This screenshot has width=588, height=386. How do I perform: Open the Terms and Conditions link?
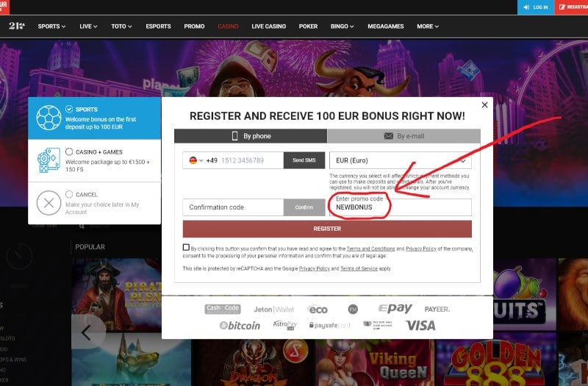pyautogui.click(x=370, y=249)
